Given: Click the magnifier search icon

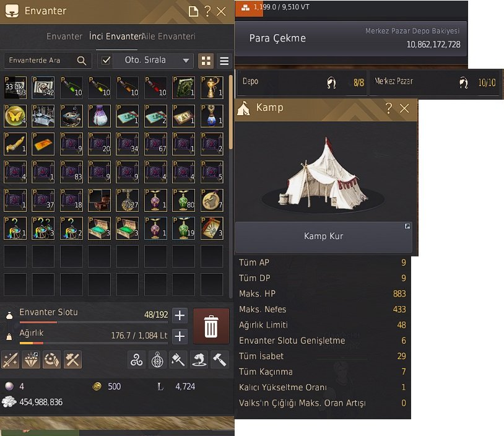Looking at the screenshot, I should point(82,61).
